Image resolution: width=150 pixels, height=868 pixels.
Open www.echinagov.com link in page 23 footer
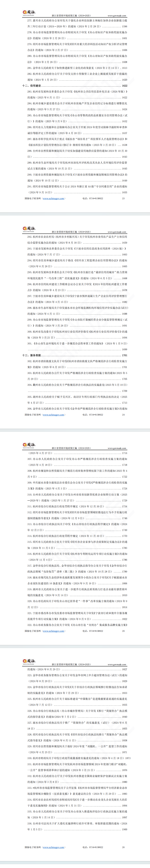coord(54,198)
